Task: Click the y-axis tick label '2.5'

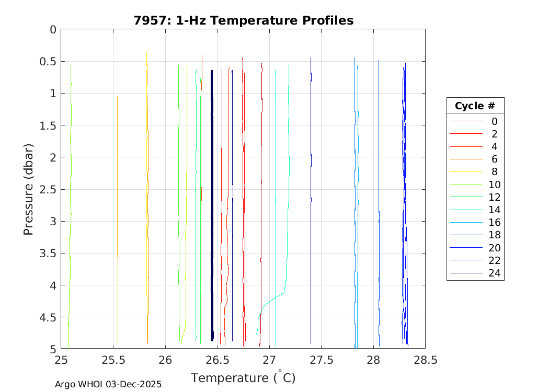Action: pos(45,189)
